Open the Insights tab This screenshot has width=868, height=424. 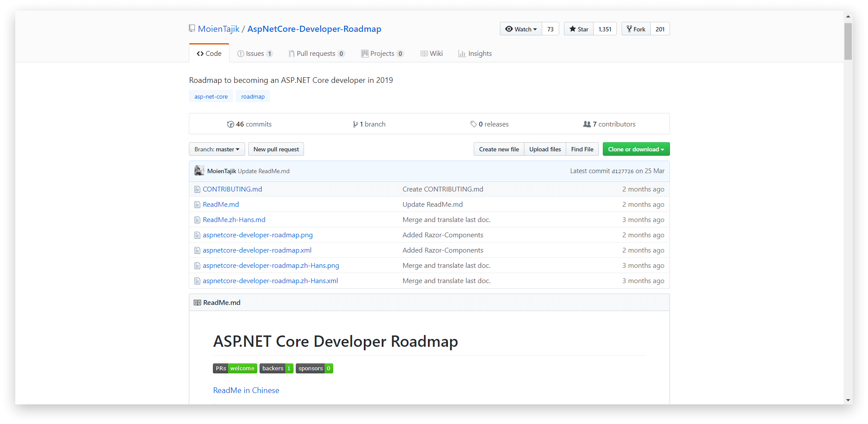point(475,54)
